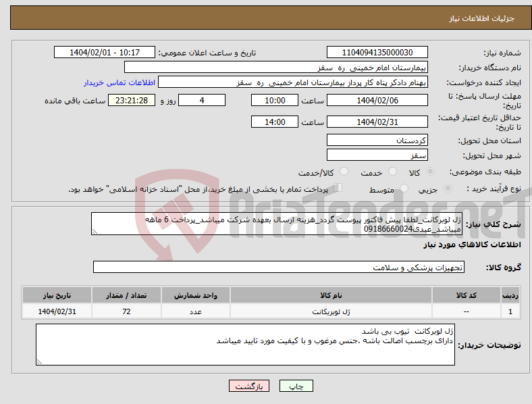
Task: Click the unit cell عدد
Action: point(196,311)
